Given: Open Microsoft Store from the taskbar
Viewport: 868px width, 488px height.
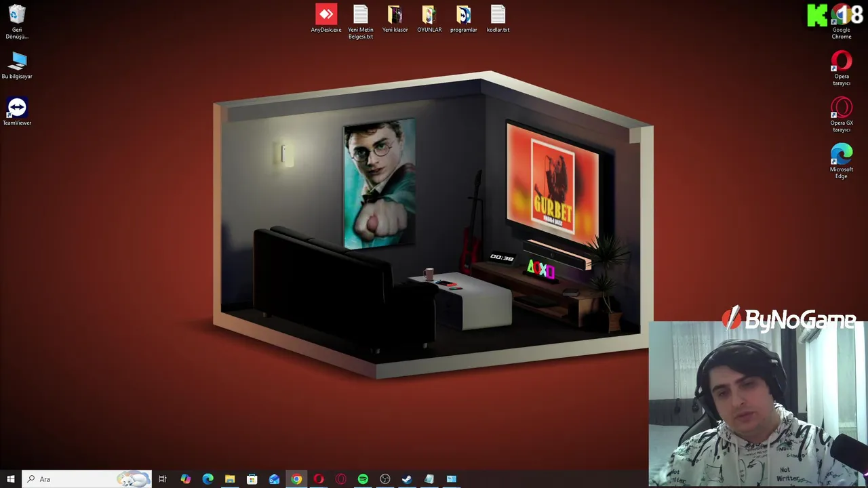Looking at the screenshot, I should 252,479.
